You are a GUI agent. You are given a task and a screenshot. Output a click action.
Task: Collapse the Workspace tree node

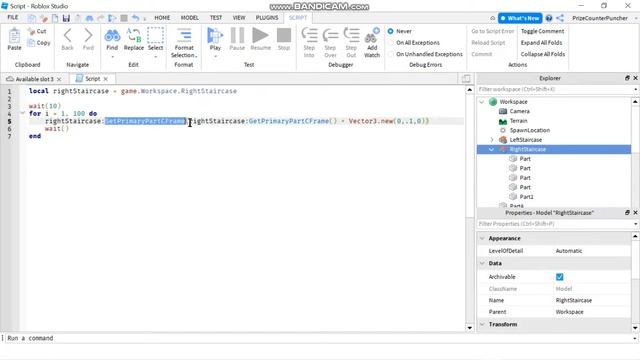(x=482, y=102)
